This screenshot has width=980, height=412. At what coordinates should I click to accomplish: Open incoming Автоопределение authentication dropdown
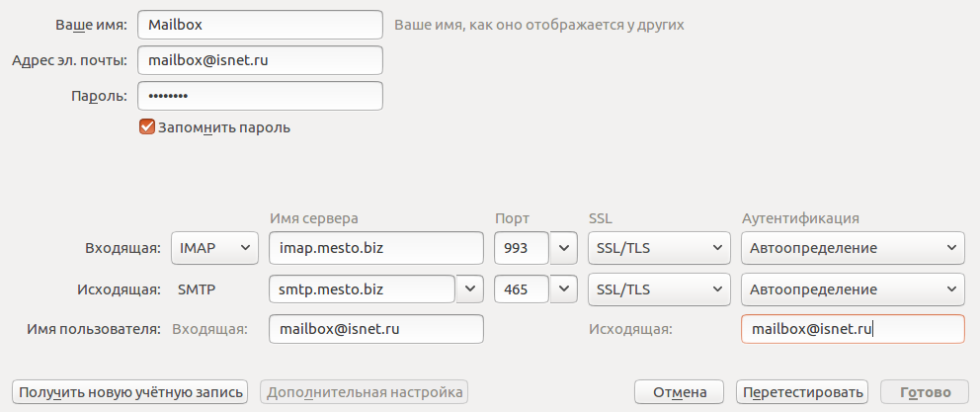852,248
